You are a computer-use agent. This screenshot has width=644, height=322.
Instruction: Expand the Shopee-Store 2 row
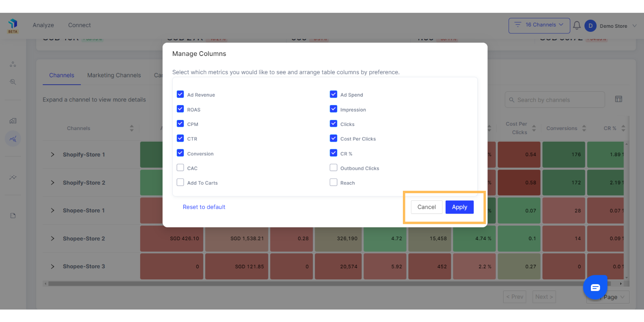click(x=52, y=239)
